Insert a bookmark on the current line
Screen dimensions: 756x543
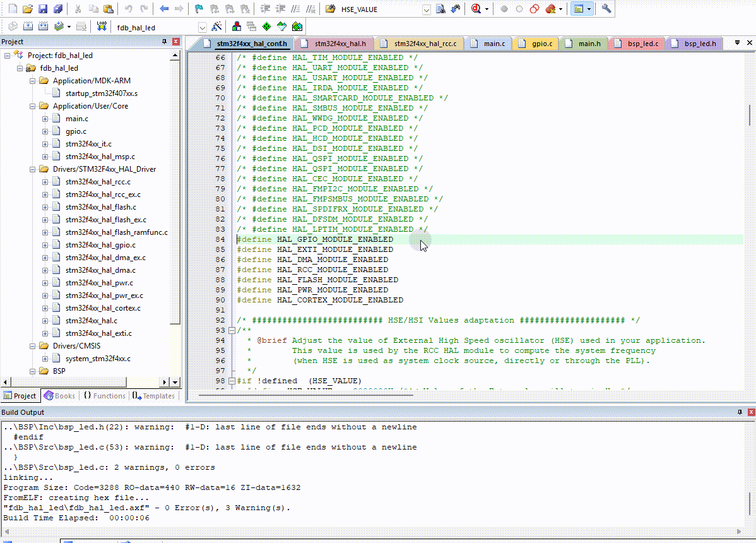tap(199, 9)
